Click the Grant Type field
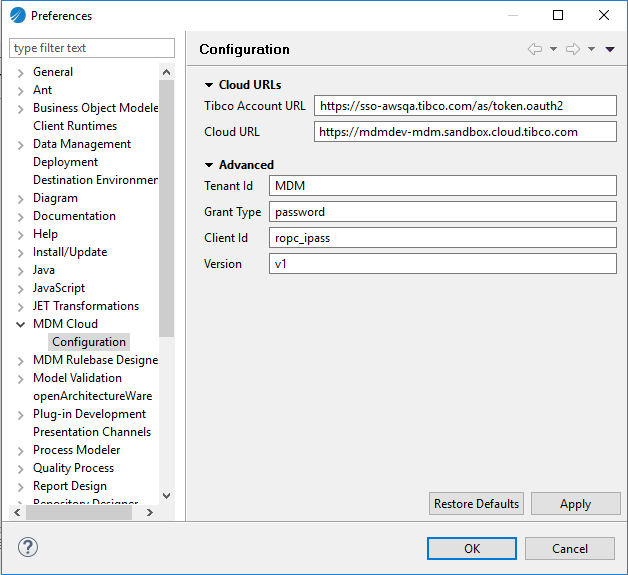Image resolution: width=628 pixels, height=575 pixels. coord(443,212)
